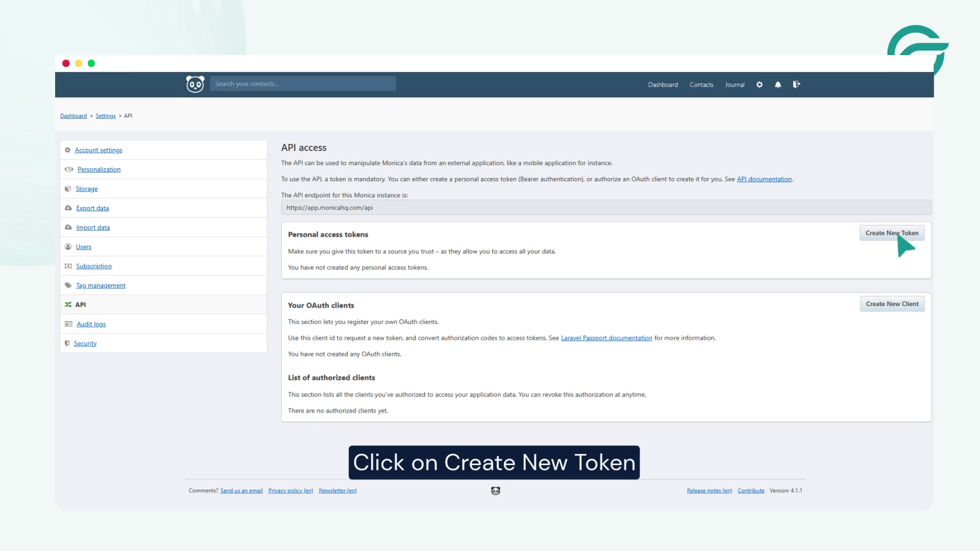Open Users settings link

click(84, 247)
